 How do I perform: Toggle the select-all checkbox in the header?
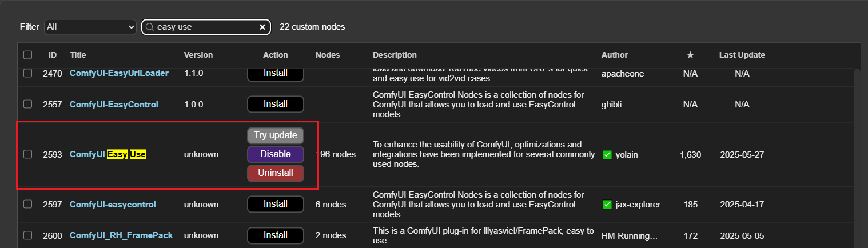click(x=28, y=55)
